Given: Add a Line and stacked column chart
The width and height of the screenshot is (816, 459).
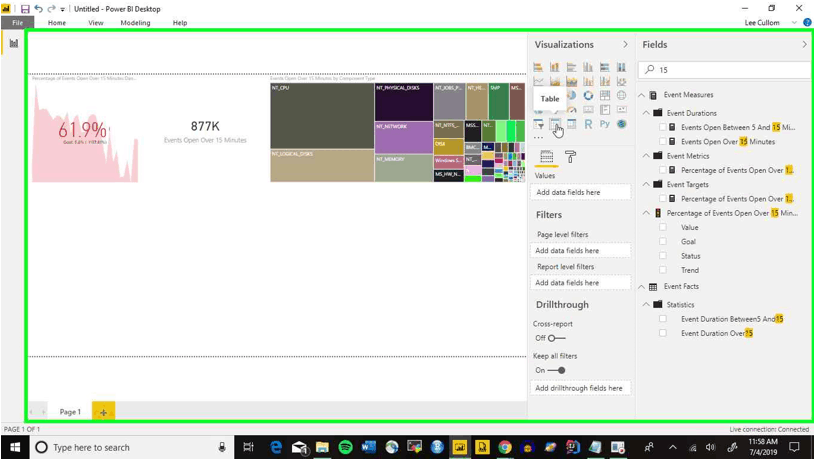Looking at the screenshot, I should pyautogui.click(x=588, y=81).
